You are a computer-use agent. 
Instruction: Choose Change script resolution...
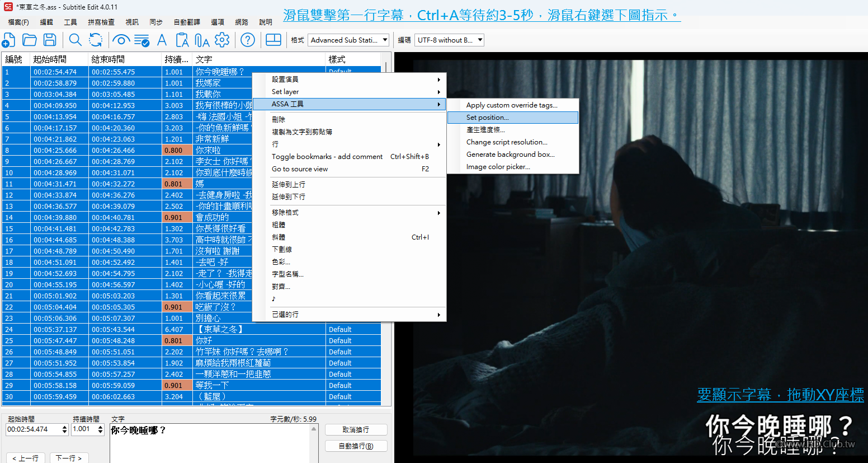point(513,142)
